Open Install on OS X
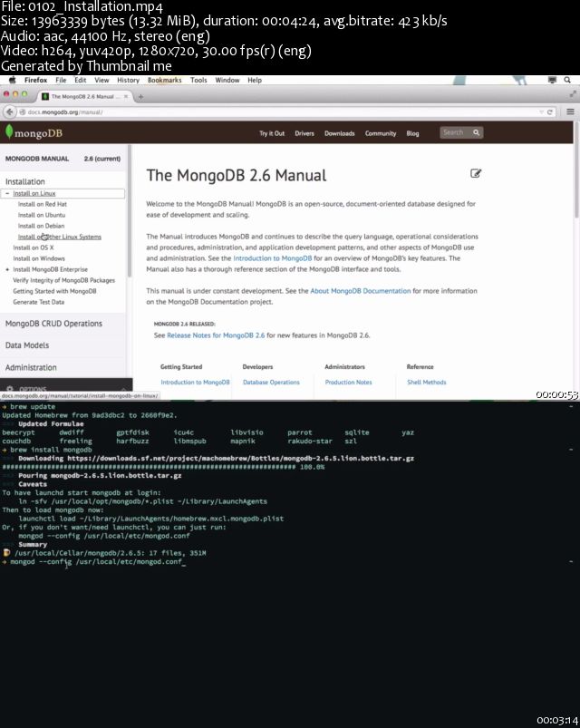Viewport: 580px width, 728px height. (33, 248)
